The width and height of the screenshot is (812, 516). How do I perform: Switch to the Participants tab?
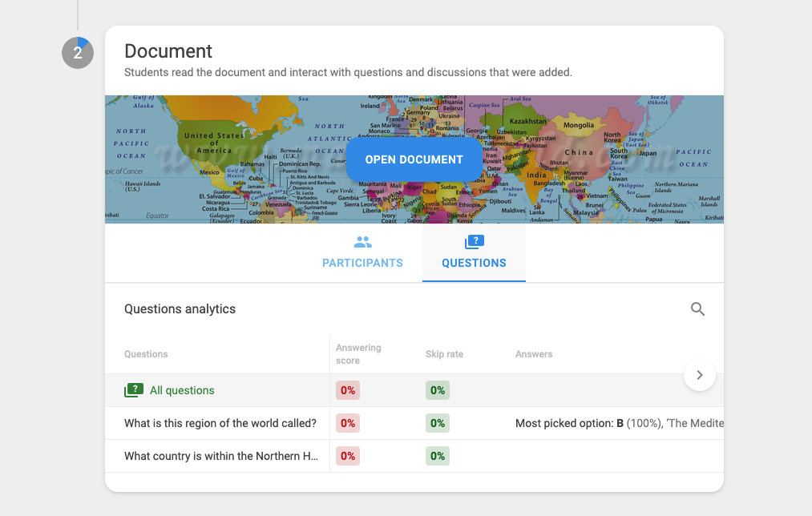(362, 253)
